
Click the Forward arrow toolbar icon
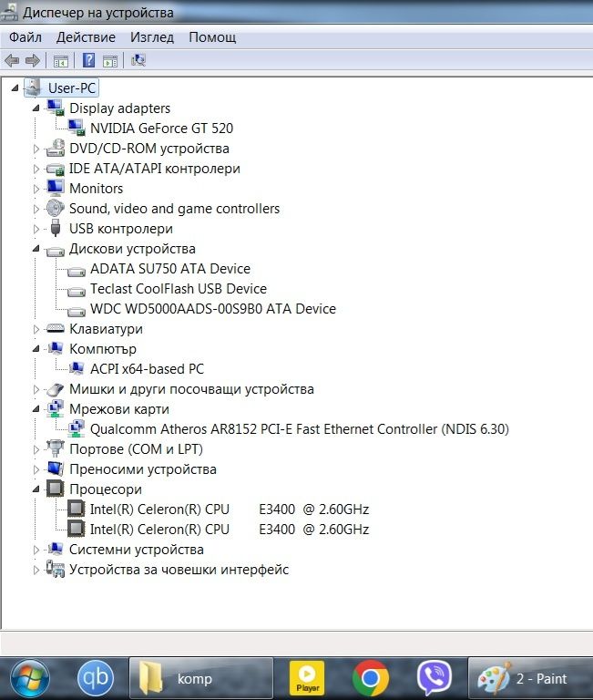click(x=32, y=60)
